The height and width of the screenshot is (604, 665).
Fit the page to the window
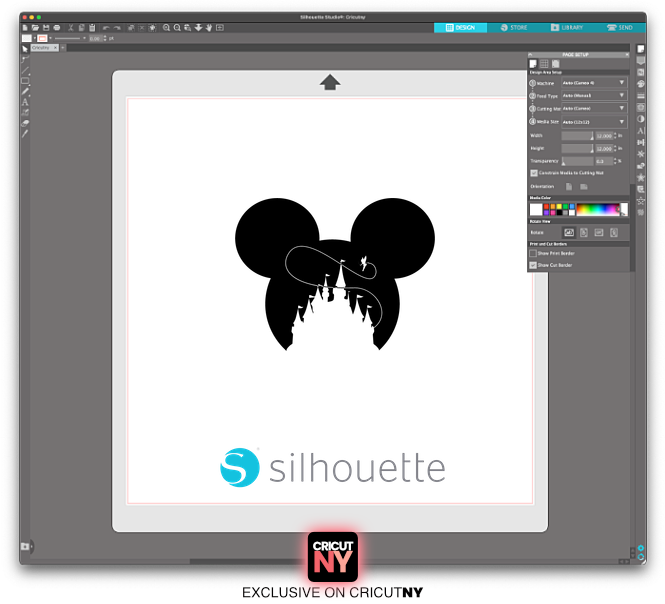click(220, 28)
